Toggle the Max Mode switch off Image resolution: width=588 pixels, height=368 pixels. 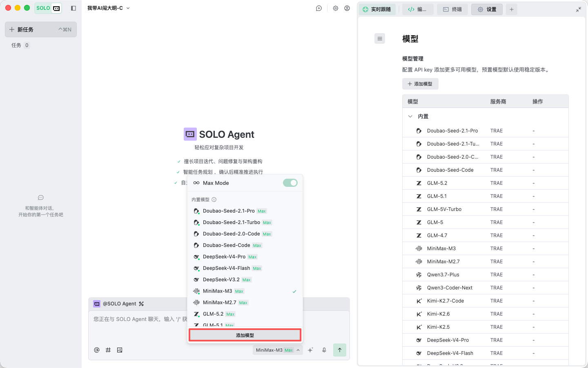coord(290,183)
